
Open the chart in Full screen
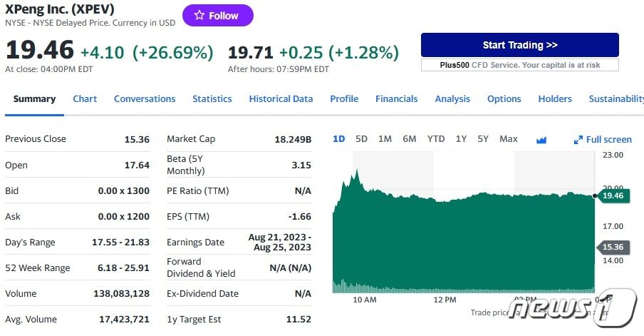(x=603, y=140)
